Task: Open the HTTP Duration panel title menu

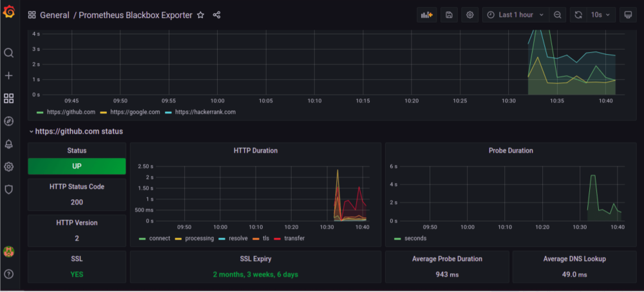Action: pyautogui.click(x=256, y=151)
